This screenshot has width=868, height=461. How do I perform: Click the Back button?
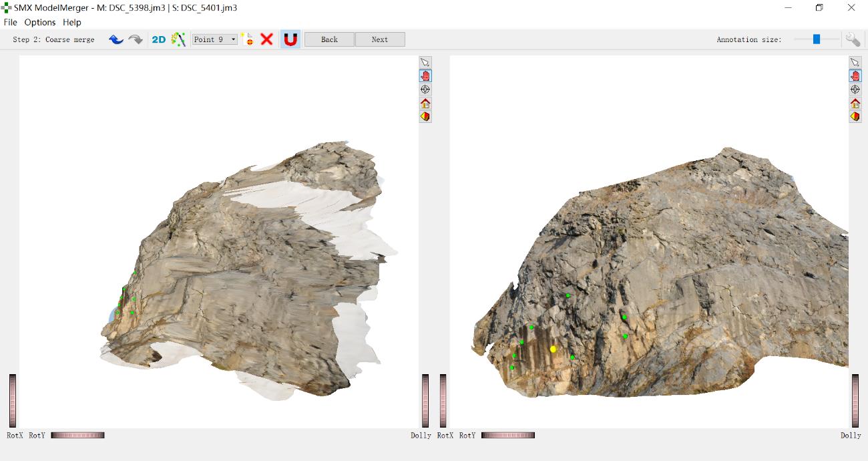329,39
